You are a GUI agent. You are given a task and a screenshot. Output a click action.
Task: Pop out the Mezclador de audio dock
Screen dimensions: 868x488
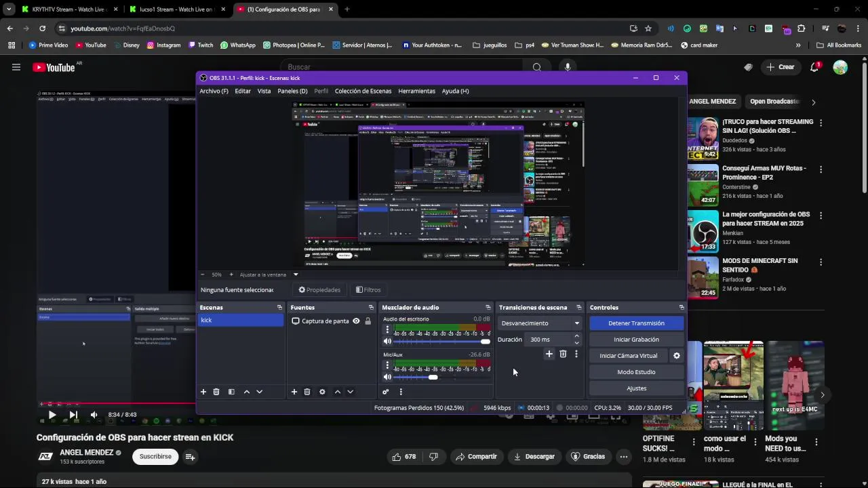pyautogui.click(x=488, y=308)
